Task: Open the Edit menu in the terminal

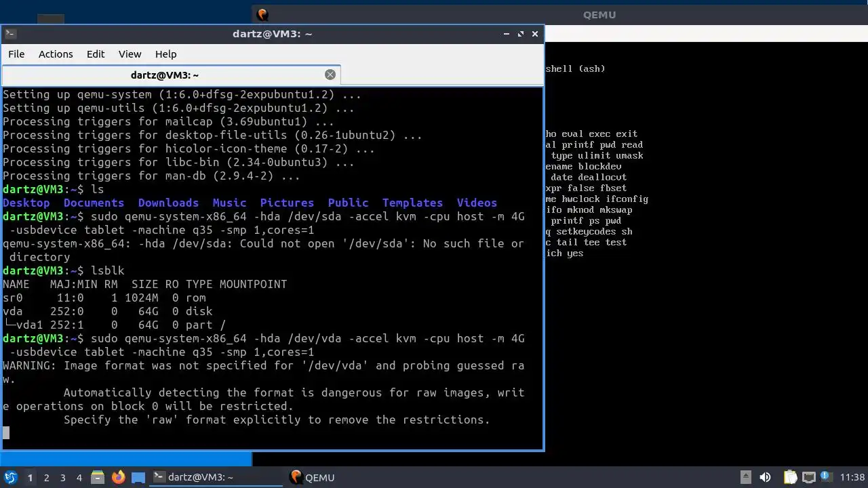Action: 96,54
